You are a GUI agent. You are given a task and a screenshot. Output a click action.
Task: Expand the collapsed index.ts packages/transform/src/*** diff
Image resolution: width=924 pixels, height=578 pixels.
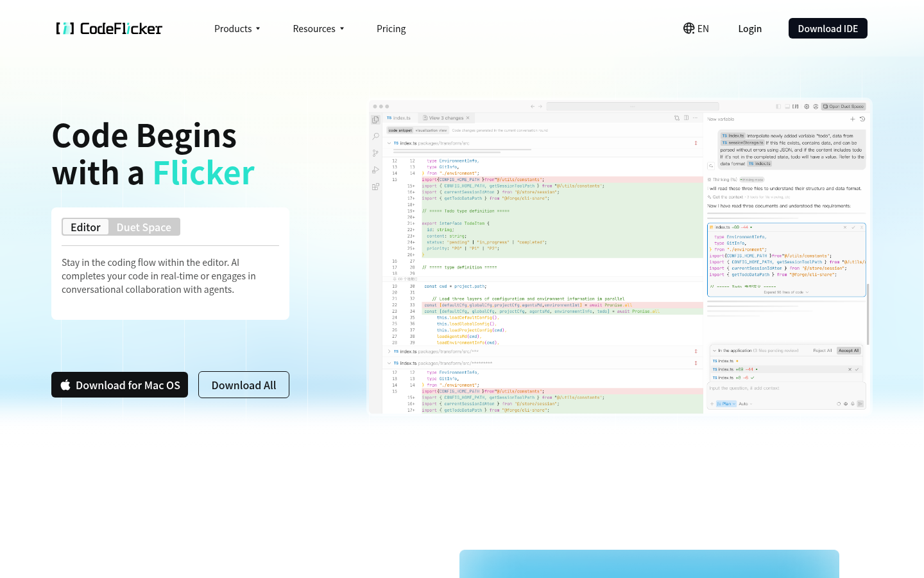point(389,351)
